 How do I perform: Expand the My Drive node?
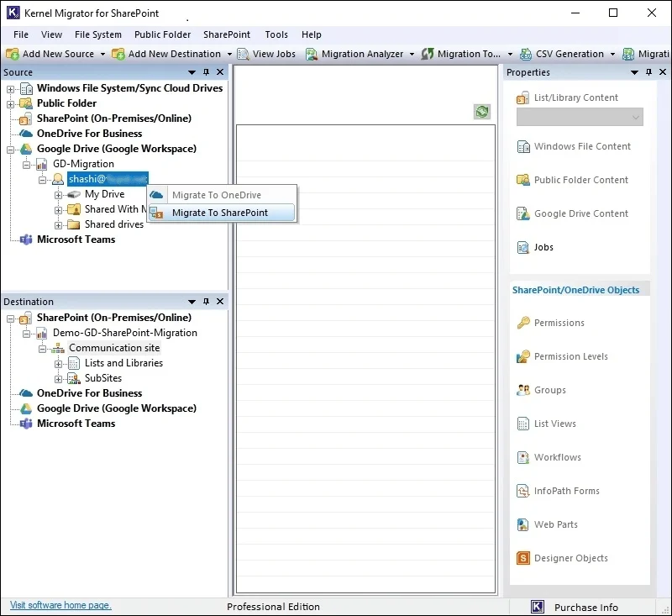(x=58, y=195)
